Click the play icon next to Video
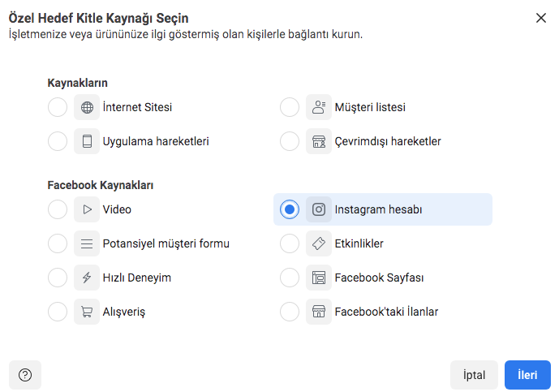This screenshot has width=559, height=392. coord(87,209)
